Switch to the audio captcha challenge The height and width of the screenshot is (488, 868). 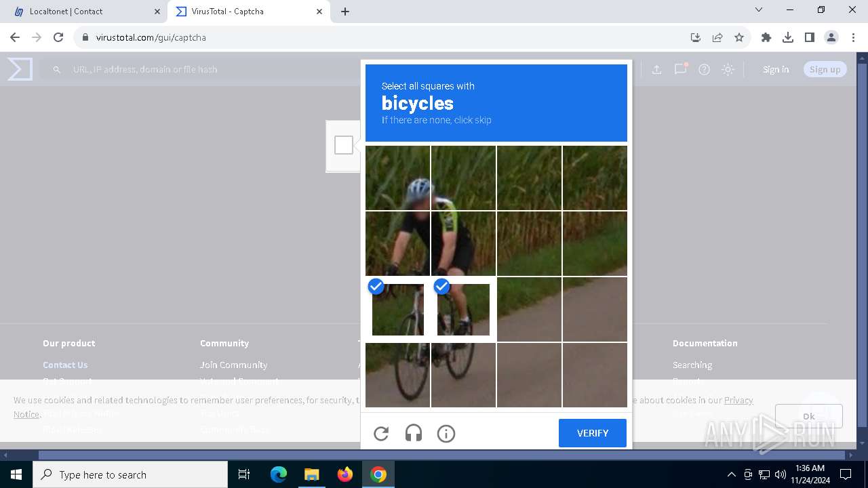[414, 433]
